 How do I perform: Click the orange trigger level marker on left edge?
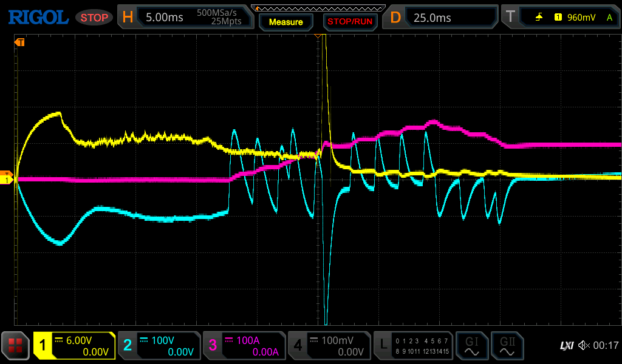pyautogui.click(x=6, y=174)
